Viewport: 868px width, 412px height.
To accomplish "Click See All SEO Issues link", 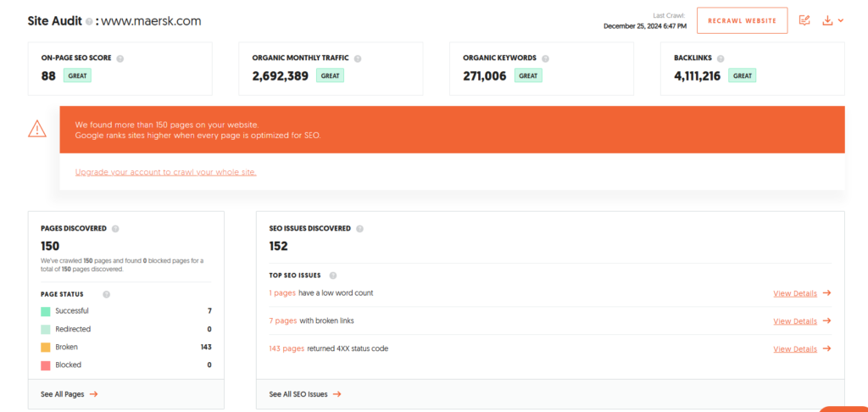I will (304, 394).
